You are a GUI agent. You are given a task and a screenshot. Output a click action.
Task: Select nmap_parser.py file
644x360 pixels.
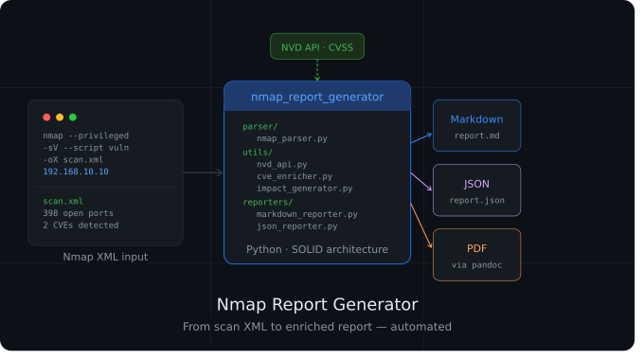(x=292, y=138)
